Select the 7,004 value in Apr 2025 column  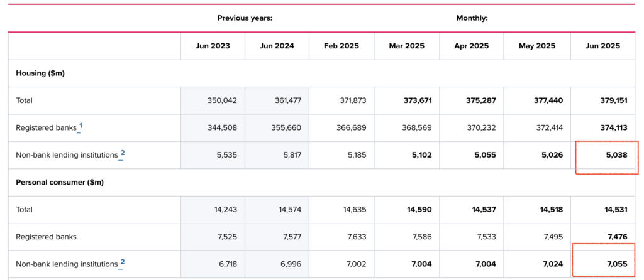486,264
